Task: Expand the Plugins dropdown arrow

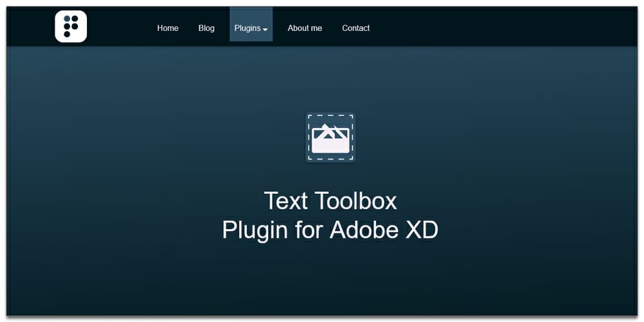Action: tap(265, 30)
